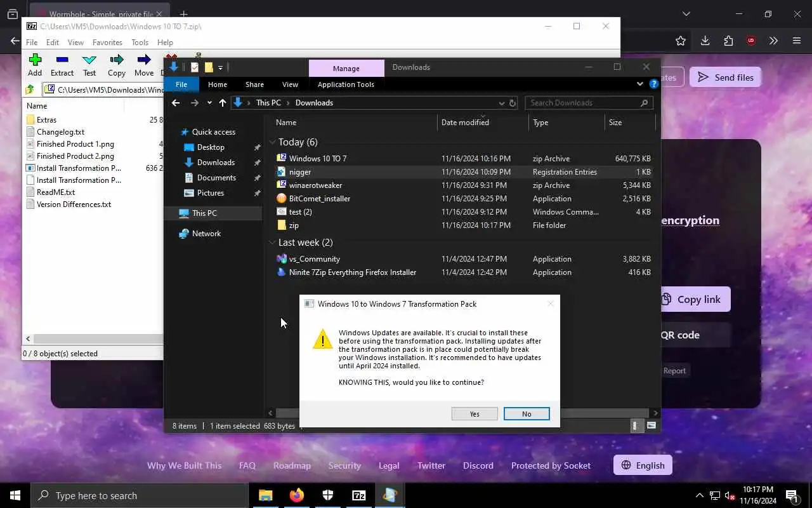Click the Extract icon in 7-Zip
The width and height of the screenshot is (812, 508).
[62, 65]
